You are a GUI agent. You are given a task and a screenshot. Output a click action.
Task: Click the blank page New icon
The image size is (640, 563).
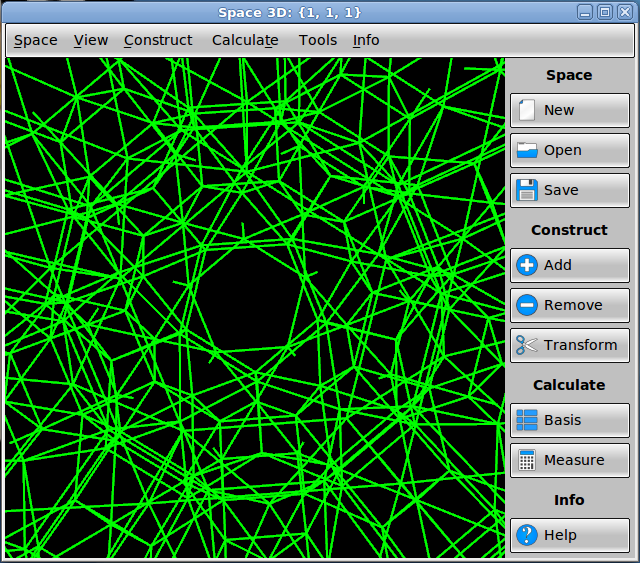click(527, 110)
